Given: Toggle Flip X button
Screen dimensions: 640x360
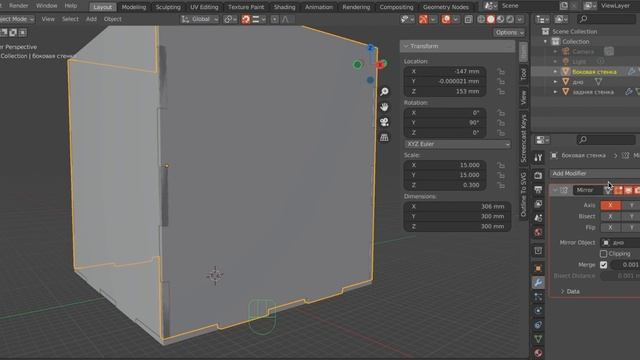Looking at the screenshot, I should tap(610, 227).
